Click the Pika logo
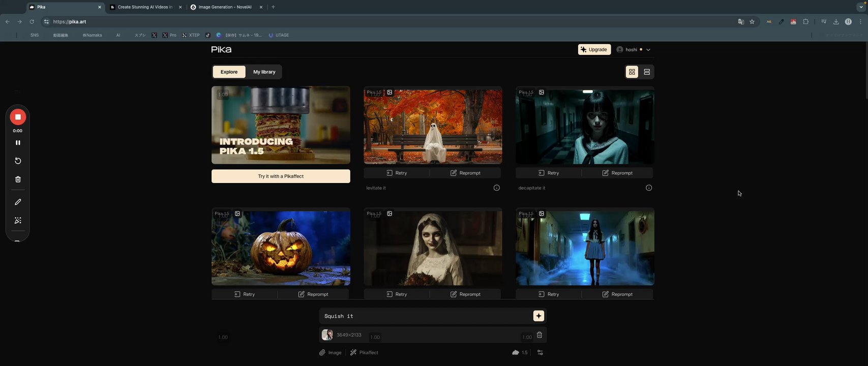This screenshot has width=868, height=366. 221,49
